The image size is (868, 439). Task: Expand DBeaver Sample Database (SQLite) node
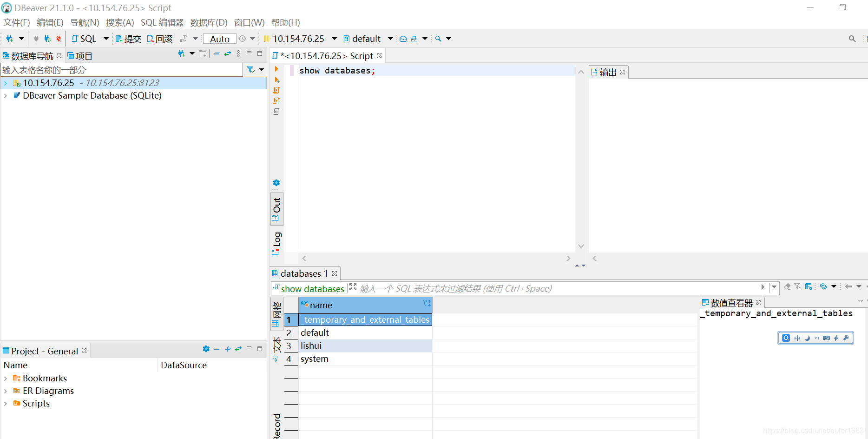coord(5,96)
